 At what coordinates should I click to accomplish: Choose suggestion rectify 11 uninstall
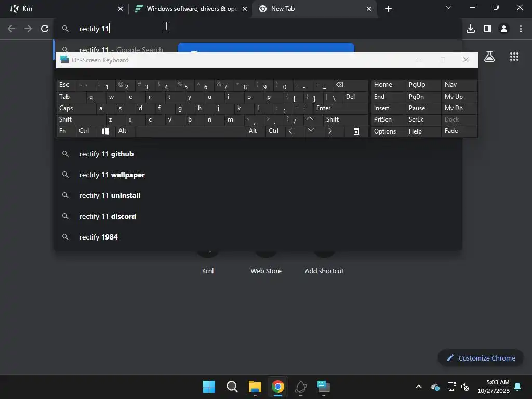258,195
